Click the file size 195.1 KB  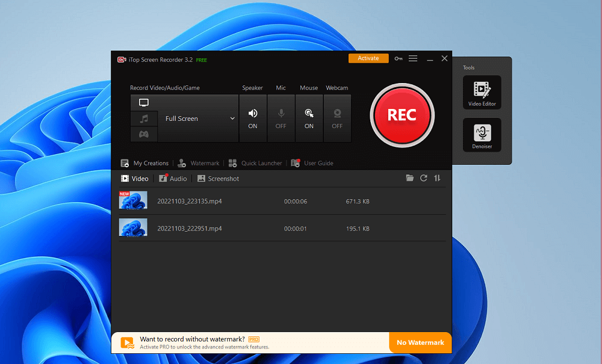(358, 229)
